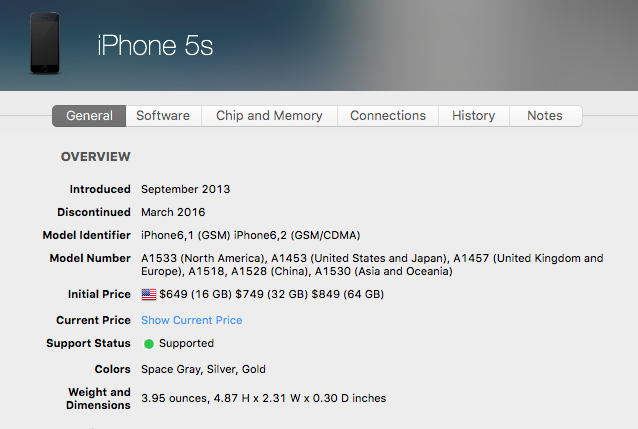The image size is (638, 429).
Task: Click the US flag icon beside initial price
Action: [149, 294]
